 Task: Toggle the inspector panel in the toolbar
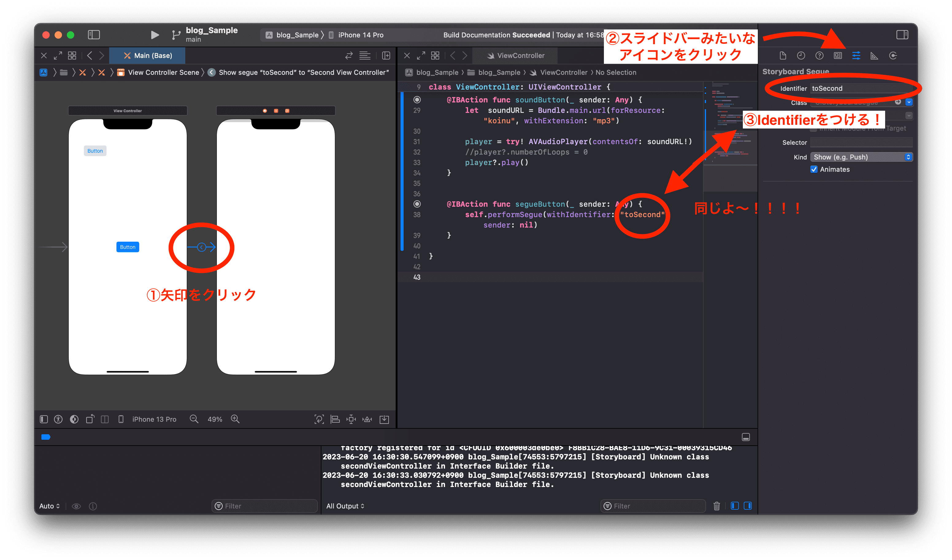click(902, 35)
